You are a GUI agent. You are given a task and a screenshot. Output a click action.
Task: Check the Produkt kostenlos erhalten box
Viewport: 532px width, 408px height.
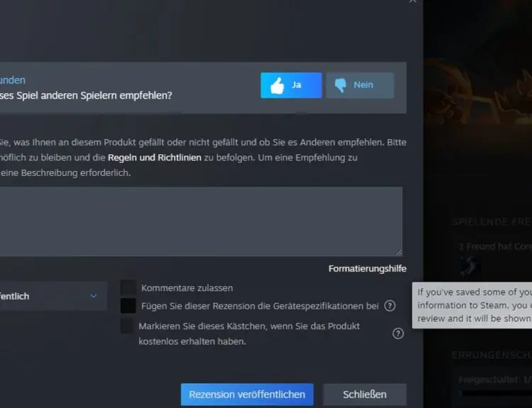pos(127,326)
